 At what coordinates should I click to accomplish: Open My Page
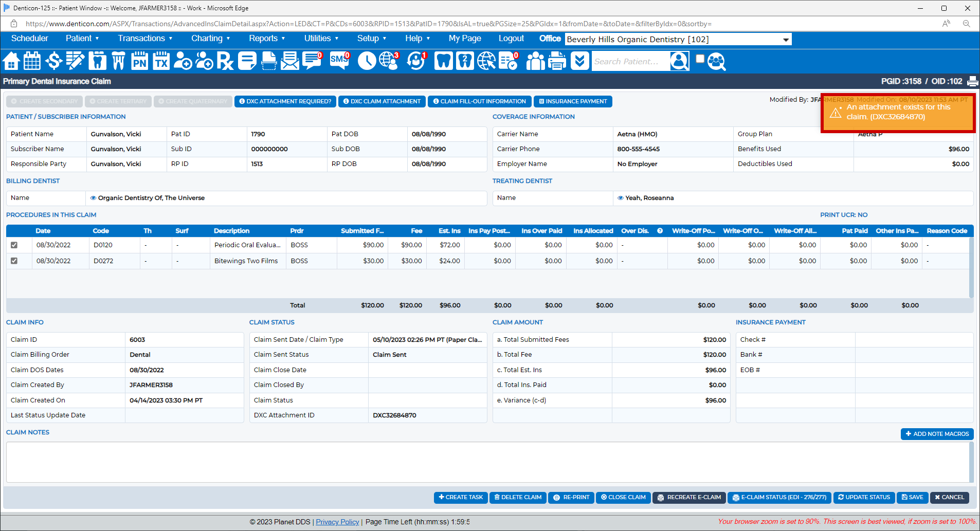pos(465,39)
